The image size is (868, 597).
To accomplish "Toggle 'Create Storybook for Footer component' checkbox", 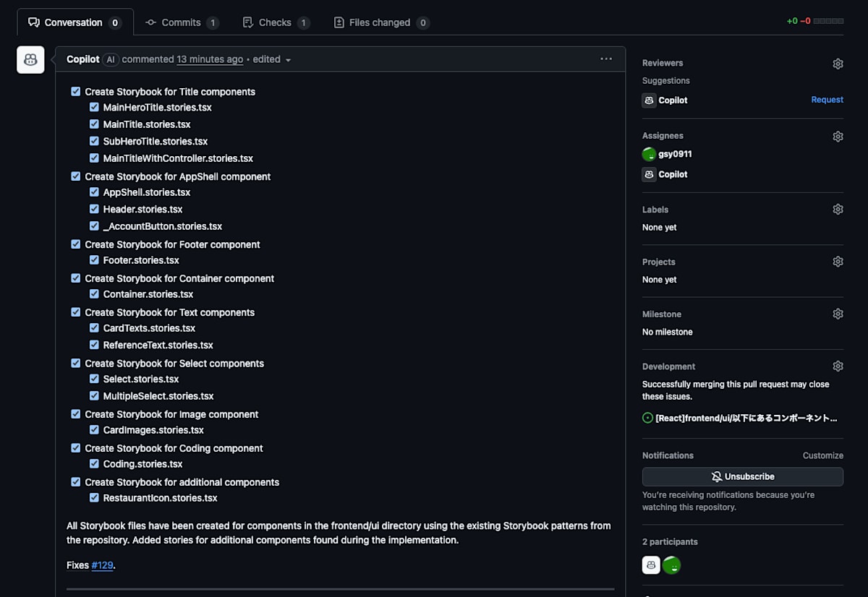I will pos(76,244).
